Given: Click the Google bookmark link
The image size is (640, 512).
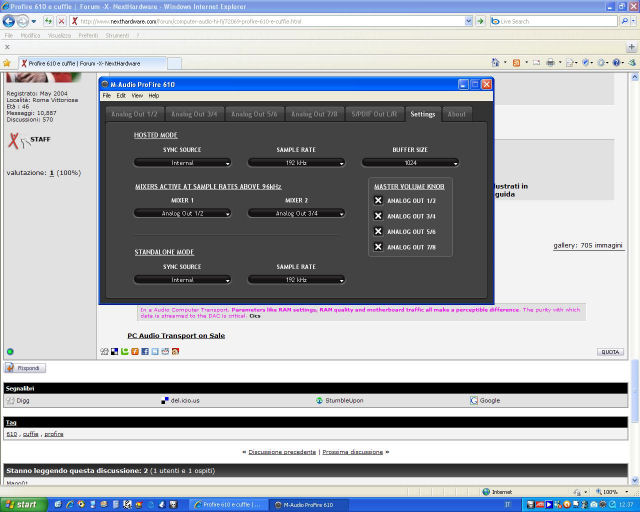Looking at the screenshot, I should [490, 401].
